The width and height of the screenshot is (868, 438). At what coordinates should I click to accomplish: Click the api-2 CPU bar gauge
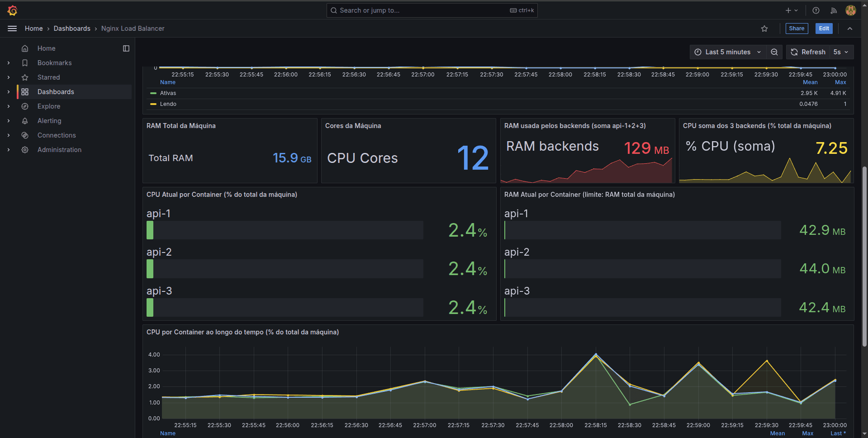(x=285, y=269)
